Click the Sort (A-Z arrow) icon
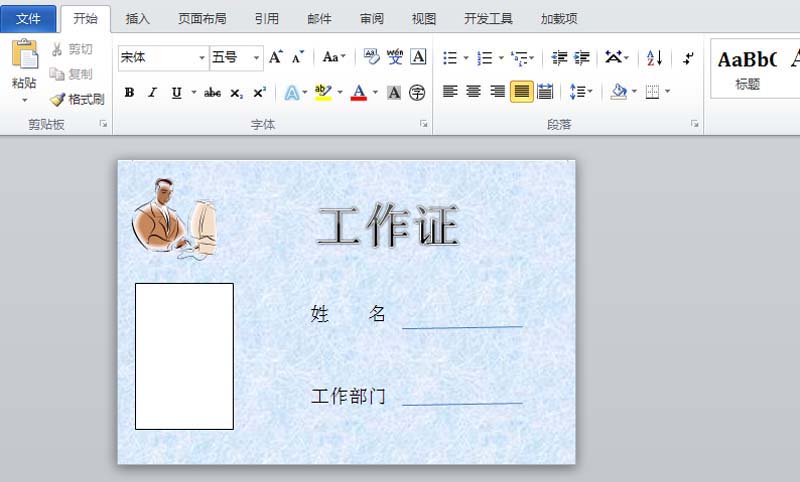Screen dimensions: 800x482 click(x=654, y=58)
